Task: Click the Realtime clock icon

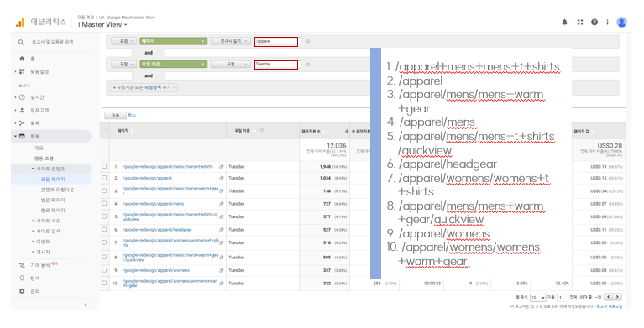Action: point(22,97)
